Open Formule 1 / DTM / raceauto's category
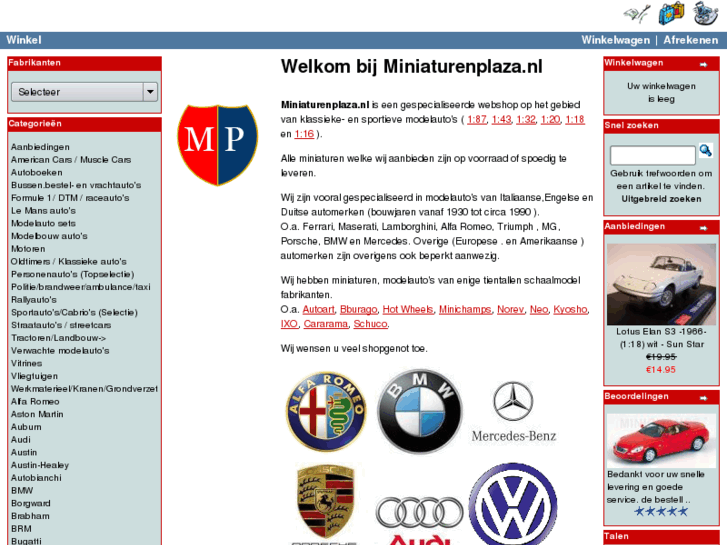 [x=70, y=198]
